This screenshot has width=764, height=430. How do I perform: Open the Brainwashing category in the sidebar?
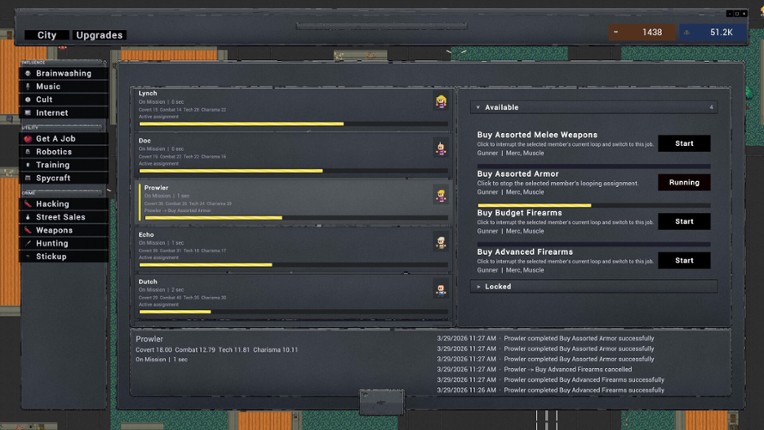point(63,73)
